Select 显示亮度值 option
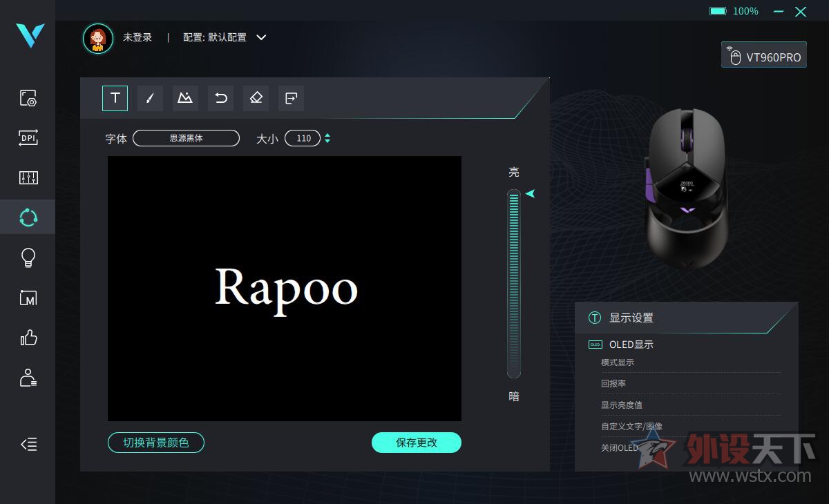The height and width of the screenshot is (504, 829). (x=622, y=405)
